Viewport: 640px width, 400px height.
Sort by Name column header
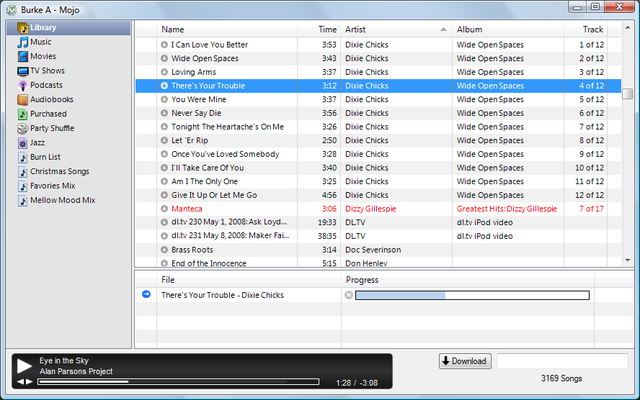(x=227, y=29)
